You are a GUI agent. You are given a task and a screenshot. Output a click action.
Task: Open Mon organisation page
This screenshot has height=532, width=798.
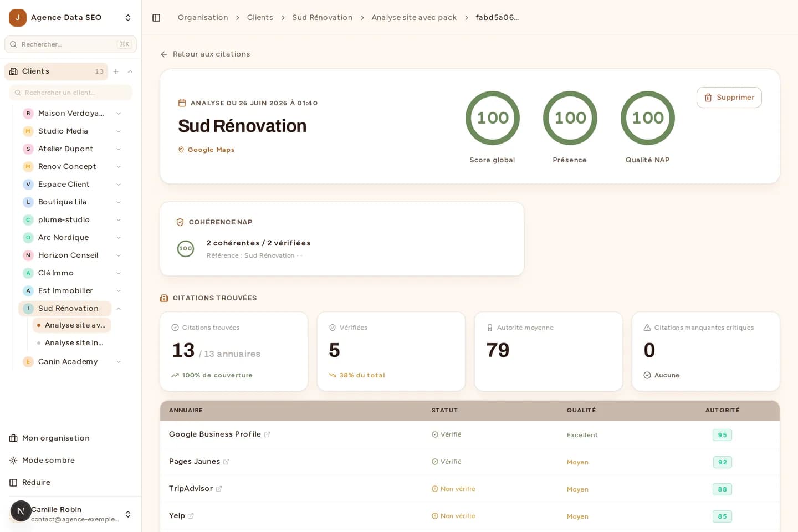pos(55,438)
